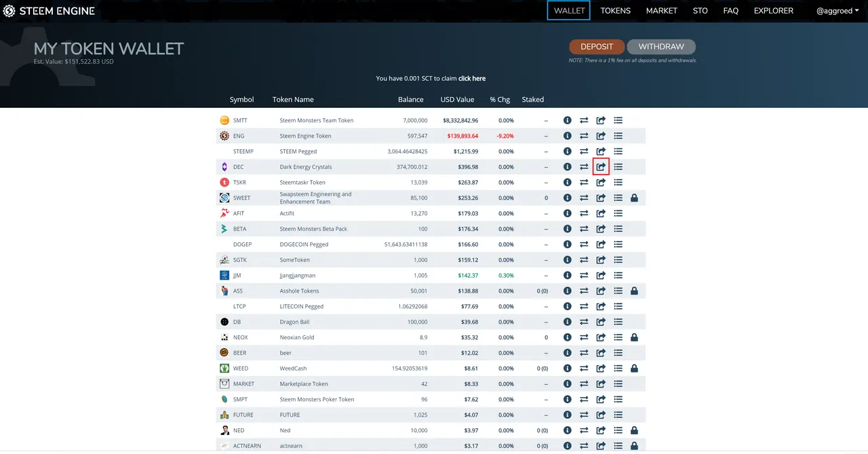Click the Steem Engine logo

(49, 11)
